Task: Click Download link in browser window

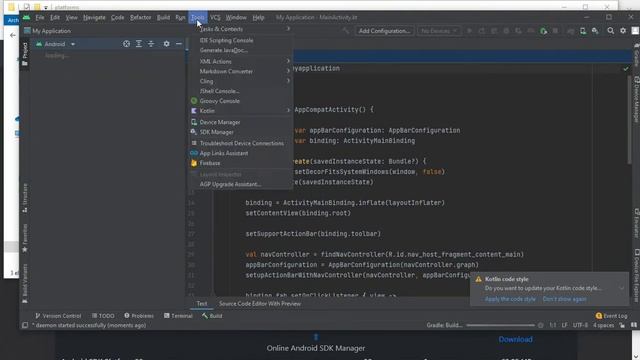Action: click(x=515, y=339)
